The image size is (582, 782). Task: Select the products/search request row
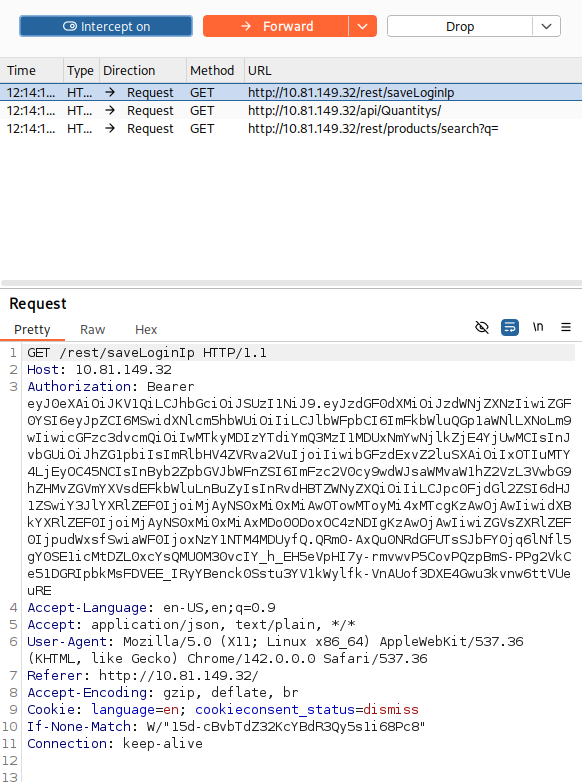click(x=291, y=128)
